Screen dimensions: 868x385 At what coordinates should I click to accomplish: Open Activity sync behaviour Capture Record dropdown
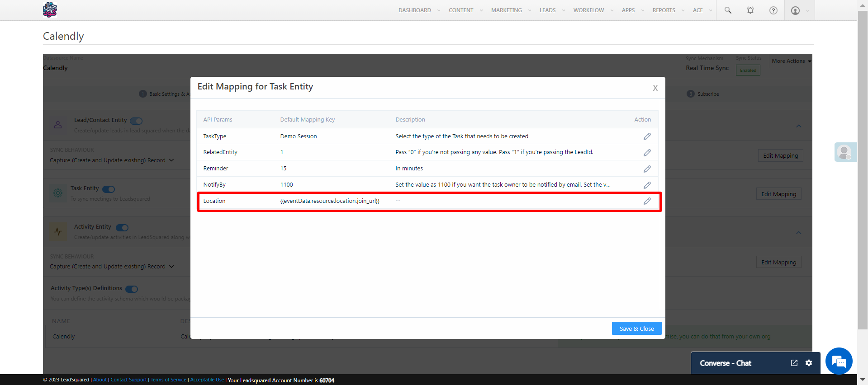point(112,267)
